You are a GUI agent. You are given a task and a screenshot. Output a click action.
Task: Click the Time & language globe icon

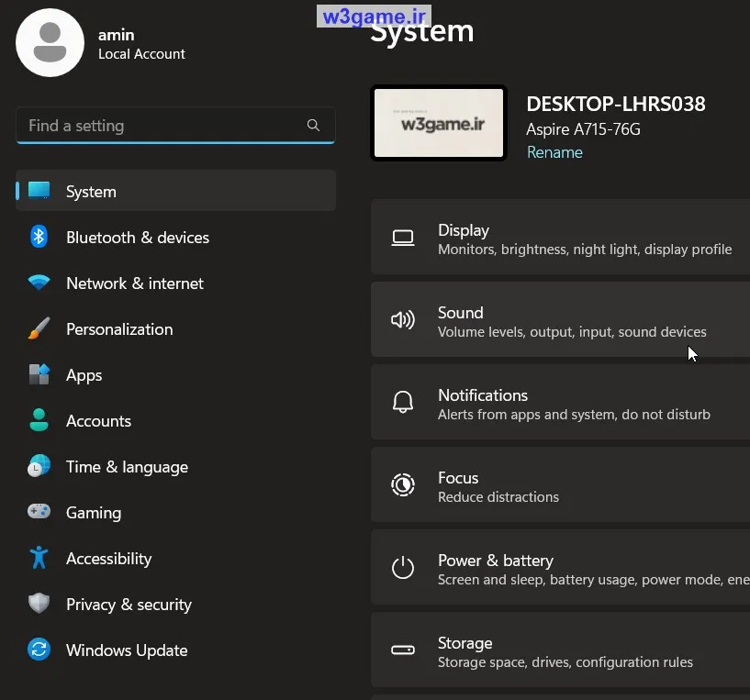pyautogui.click(x=39, y=466)
